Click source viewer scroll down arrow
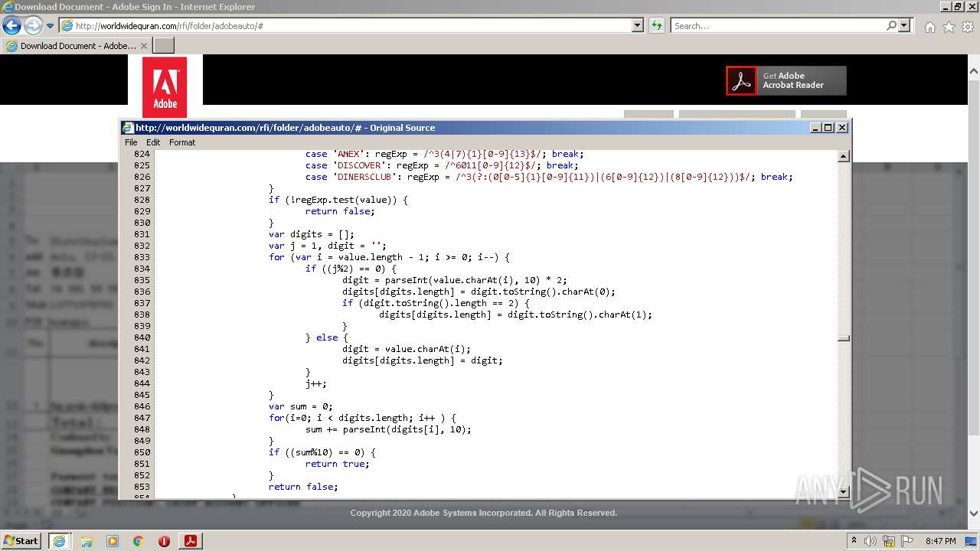 [844, 492]
